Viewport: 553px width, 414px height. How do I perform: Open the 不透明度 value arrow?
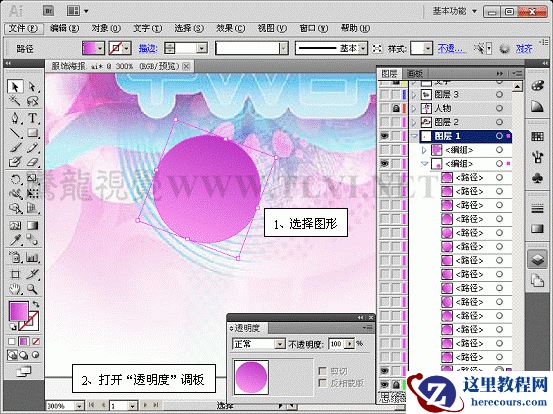coord(350,344)
